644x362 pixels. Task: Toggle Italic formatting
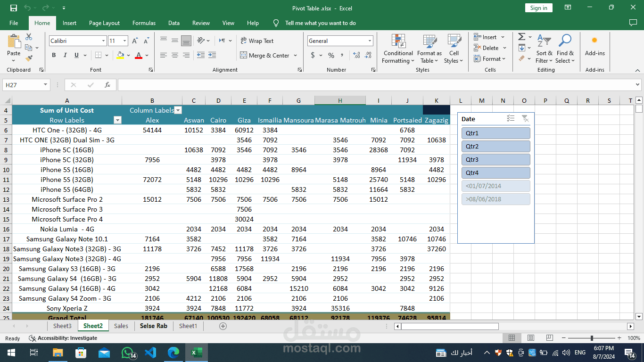click(x=65, y=55)
